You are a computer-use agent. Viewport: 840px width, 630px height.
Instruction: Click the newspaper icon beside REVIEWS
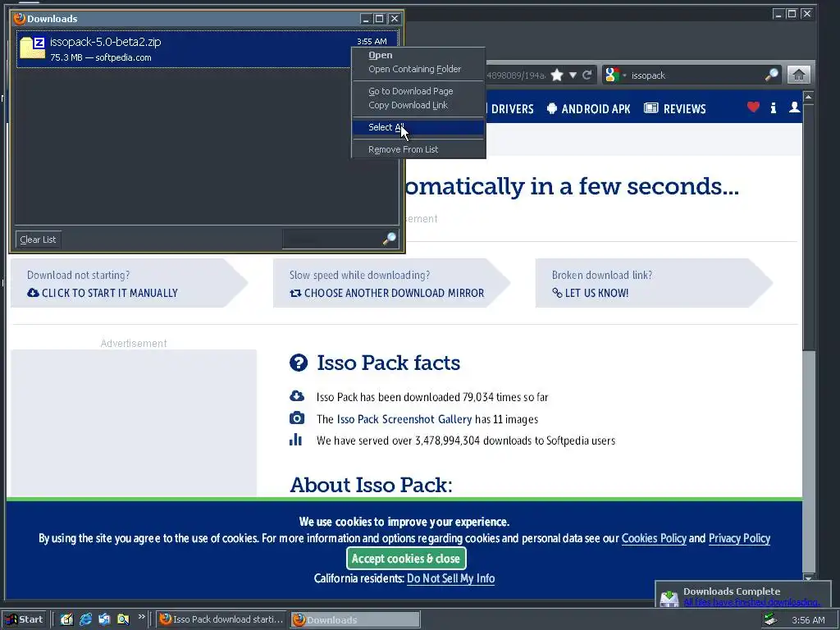click(x=651, y=107)
